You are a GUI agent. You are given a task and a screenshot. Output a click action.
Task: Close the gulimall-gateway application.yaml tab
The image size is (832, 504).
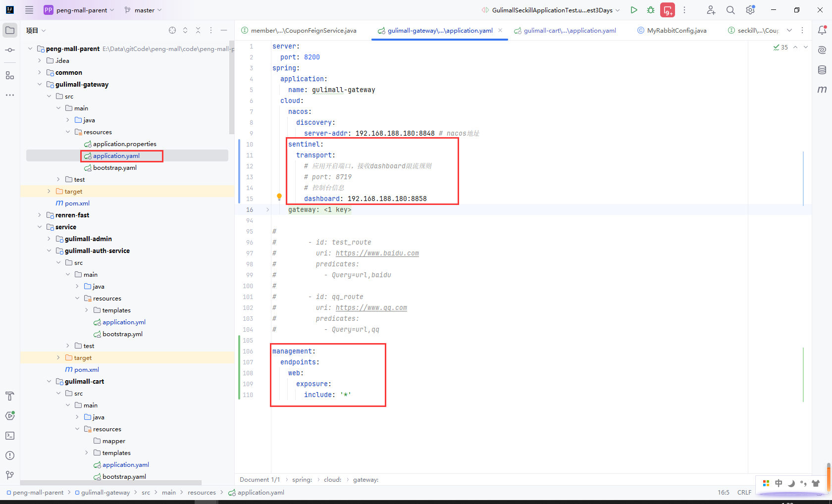click(500, 30)
